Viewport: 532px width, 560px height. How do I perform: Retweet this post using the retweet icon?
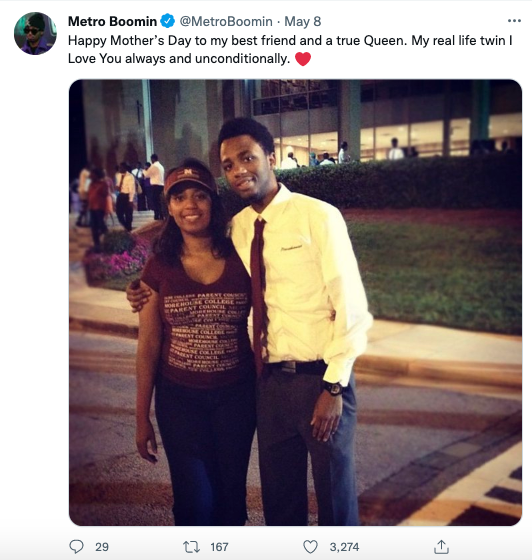tap(191, 547)
